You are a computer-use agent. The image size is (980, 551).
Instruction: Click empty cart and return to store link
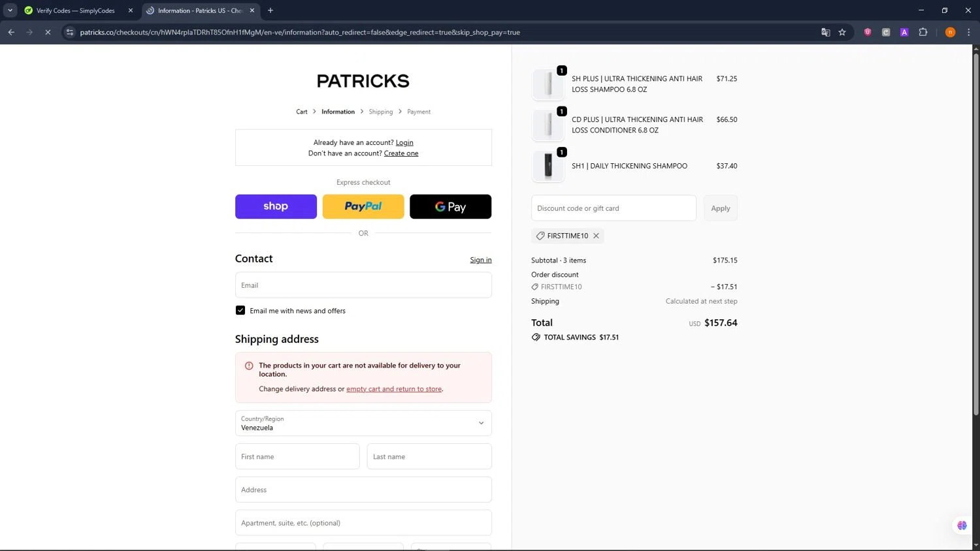[394, 389]
